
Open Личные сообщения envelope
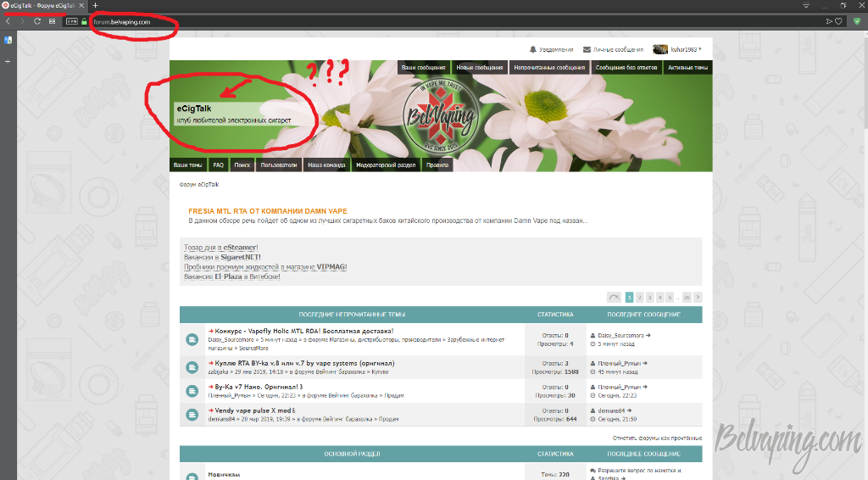(x=613, y=49)
